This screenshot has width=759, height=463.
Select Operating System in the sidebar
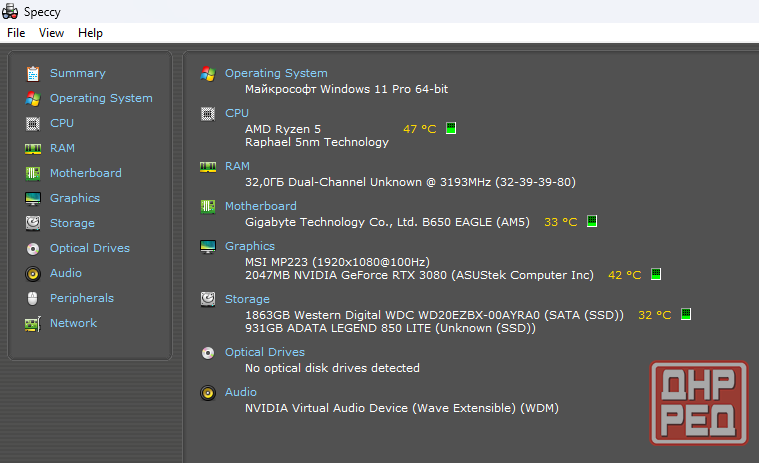tap(101, 98)
